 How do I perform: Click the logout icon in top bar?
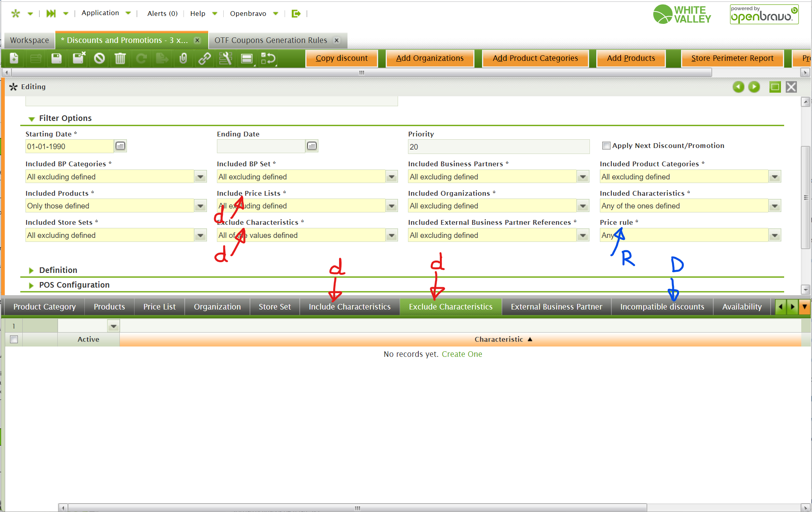pyautogui.click(x=296, y=14)
